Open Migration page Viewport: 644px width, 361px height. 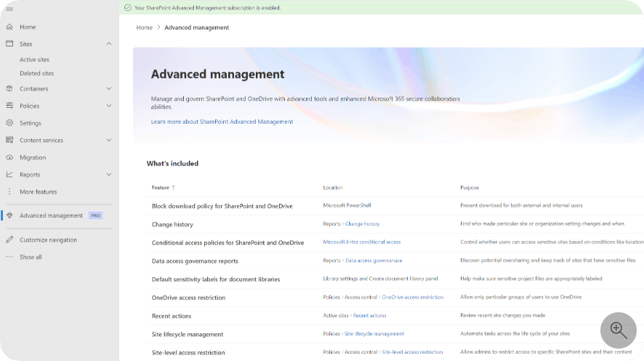(x=33, y=157)
